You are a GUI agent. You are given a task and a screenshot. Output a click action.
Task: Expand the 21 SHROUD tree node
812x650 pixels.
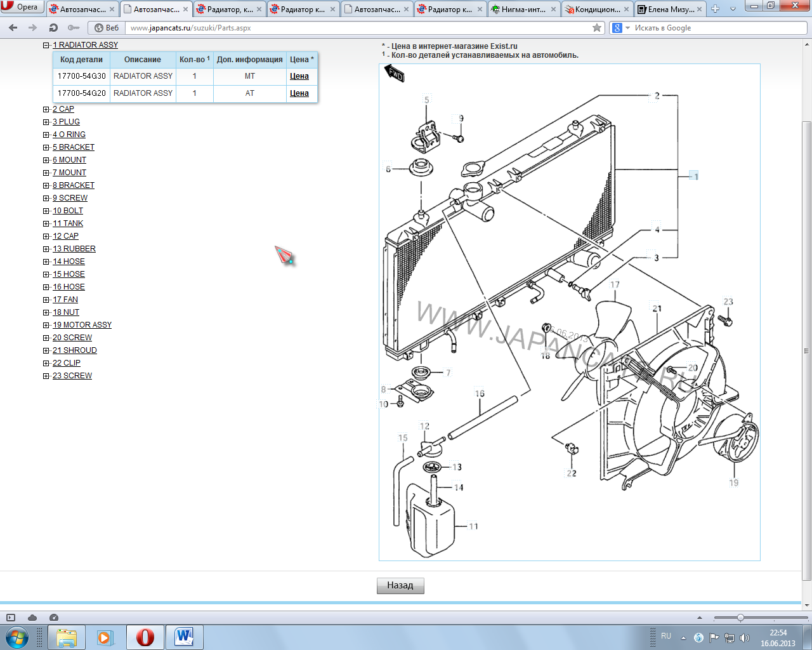tap(46, 350)
